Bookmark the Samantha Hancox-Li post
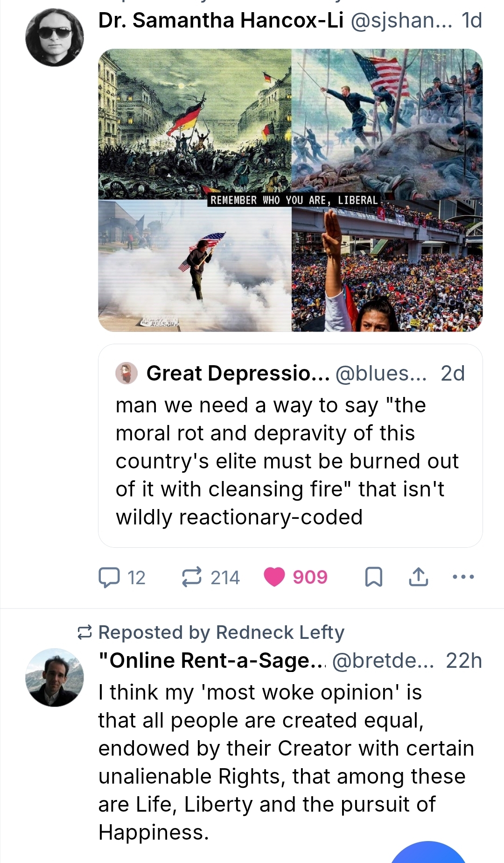 [x=373, y=577]
